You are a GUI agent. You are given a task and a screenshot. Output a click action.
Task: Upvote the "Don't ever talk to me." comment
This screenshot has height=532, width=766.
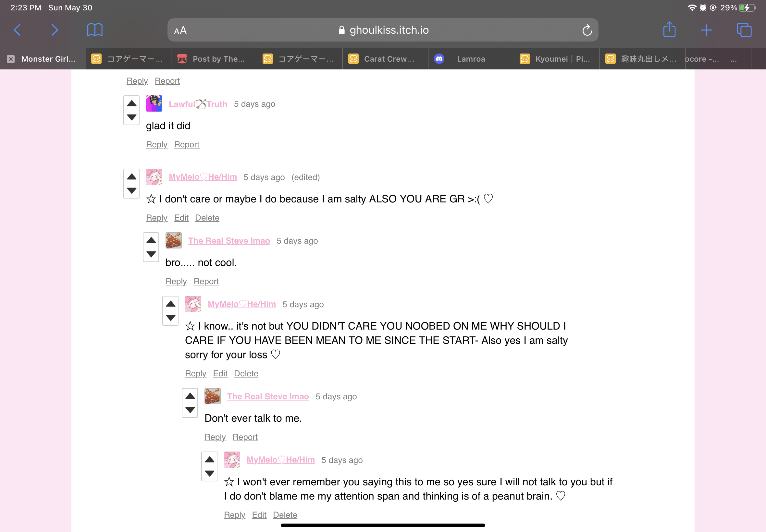(190, 396)
